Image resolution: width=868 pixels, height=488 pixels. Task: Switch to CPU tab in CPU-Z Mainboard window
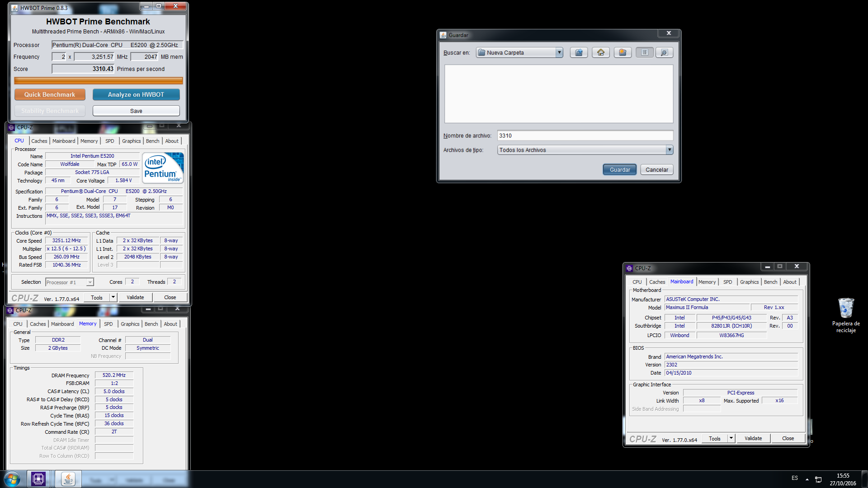click(x=637, y=282)
